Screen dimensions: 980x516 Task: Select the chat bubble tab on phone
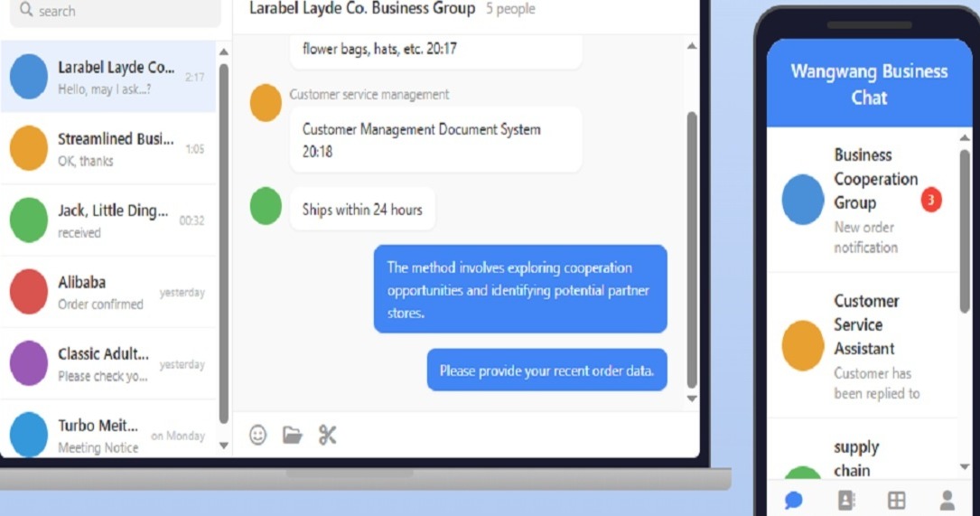794,501
